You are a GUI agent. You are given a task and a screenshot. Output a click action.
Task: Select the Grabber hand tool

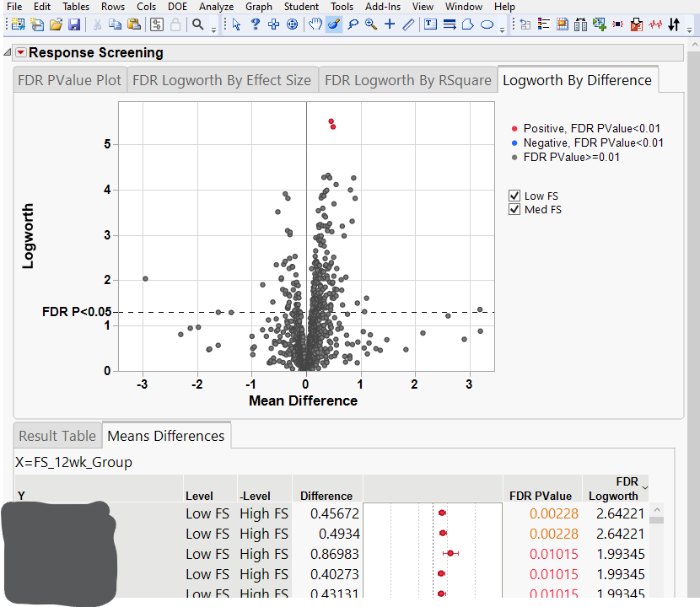point(315,25)
